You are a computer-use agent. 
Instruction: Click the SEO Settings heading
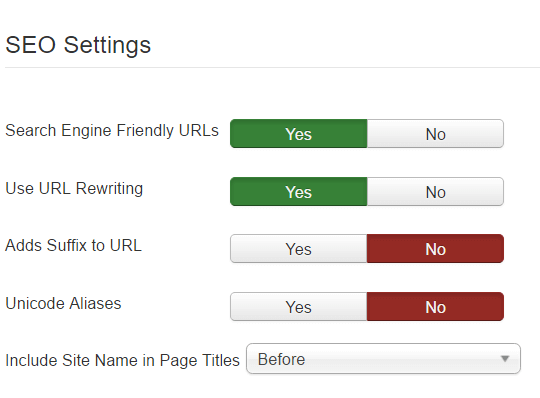pos(78,45)
